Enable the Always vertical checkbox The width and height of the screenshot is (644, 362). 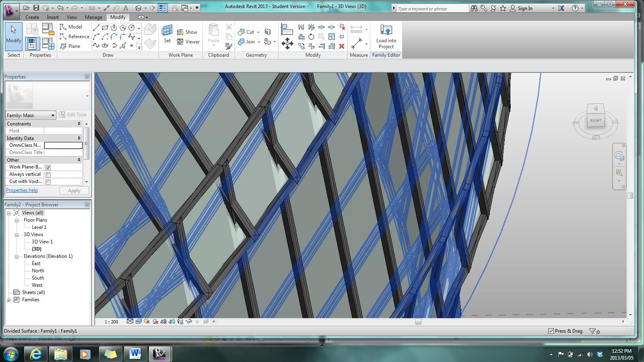(x=48, y=174)
